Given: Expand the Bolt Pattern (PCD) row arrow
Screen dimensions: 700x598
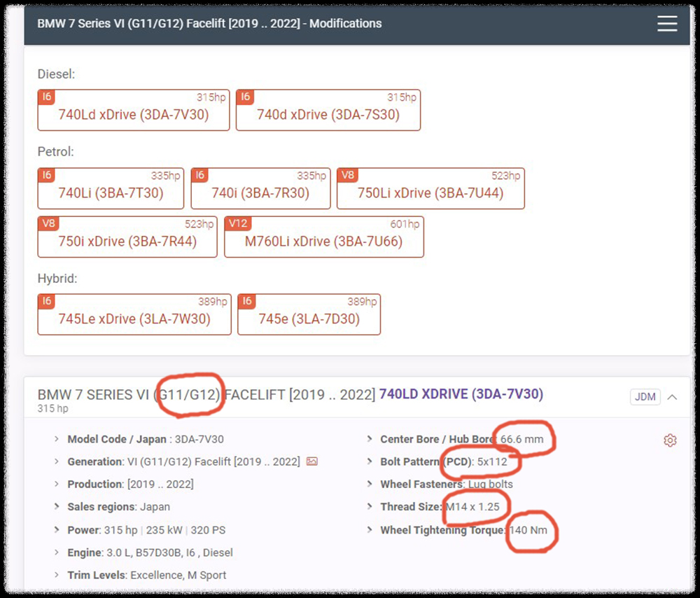Looking at the screenshot, I should (369, 461).
